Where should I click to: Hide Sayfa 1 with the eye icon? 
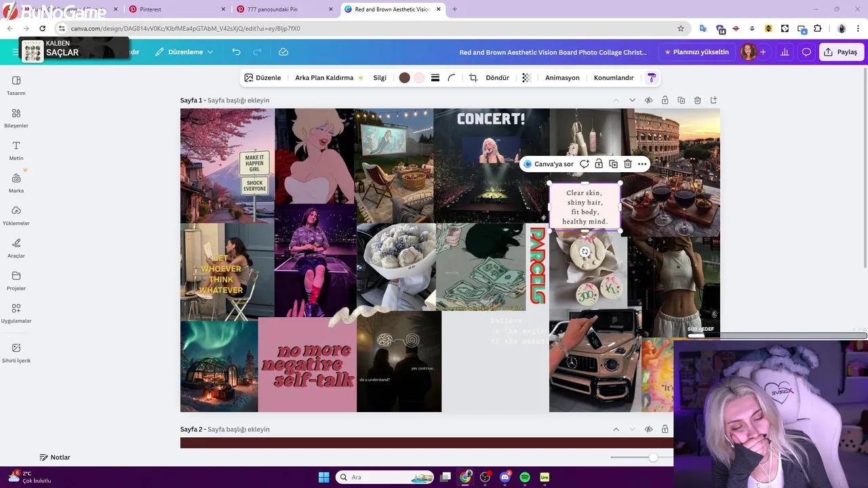(x=648, y=100)
